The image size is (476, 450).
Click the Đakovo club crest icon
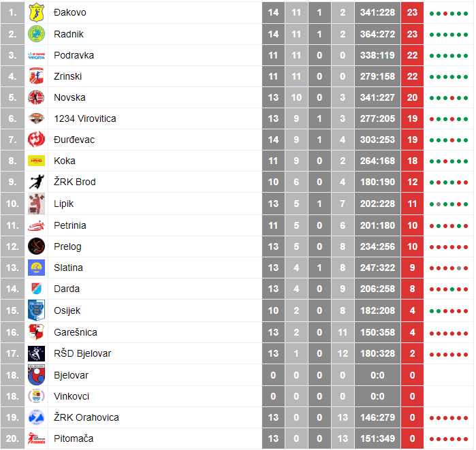36,12
